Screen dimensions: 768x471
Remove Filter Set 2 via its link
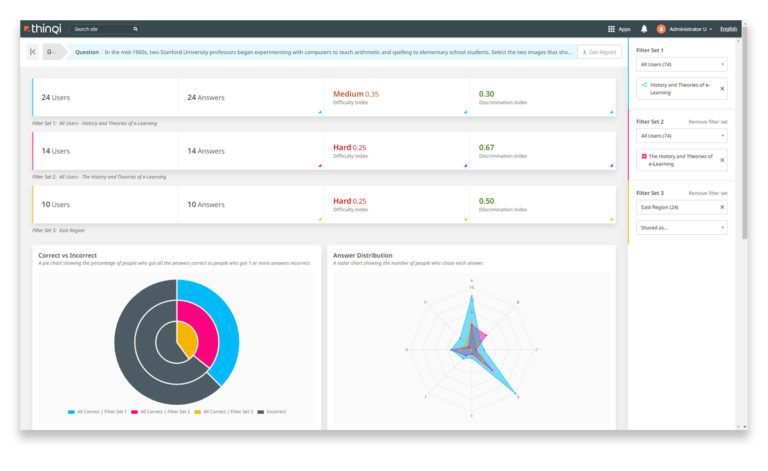tap(708, 121)
